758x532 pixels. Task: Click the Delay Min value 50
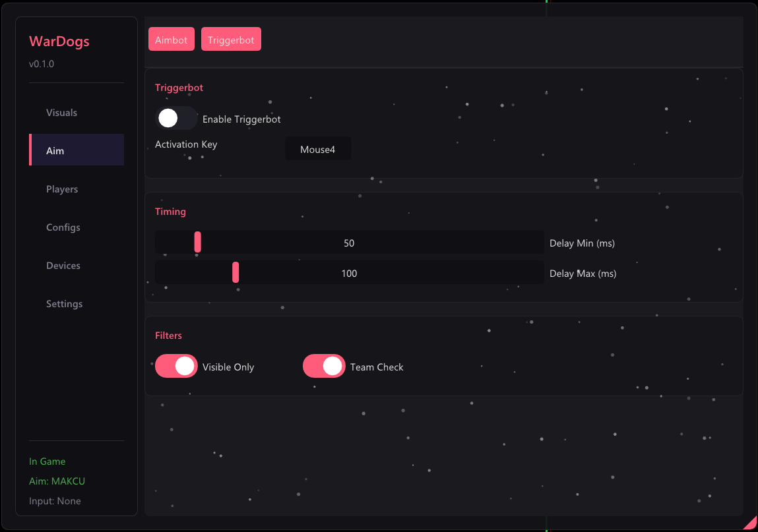coord(349,243)
